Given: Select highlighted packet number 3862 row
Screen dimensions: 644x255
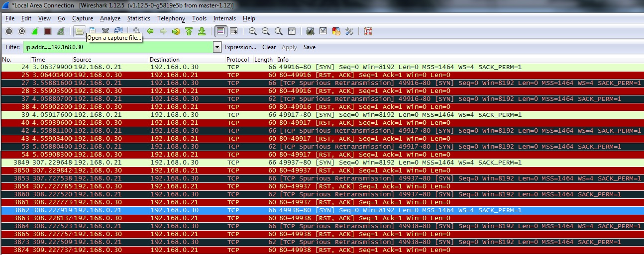Looking at the screenshot, I should coord(322,210).
